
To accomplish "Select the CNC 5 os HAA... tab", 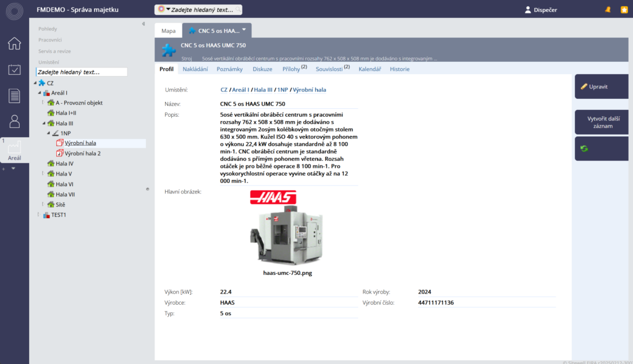I will [x=217, y=31].
